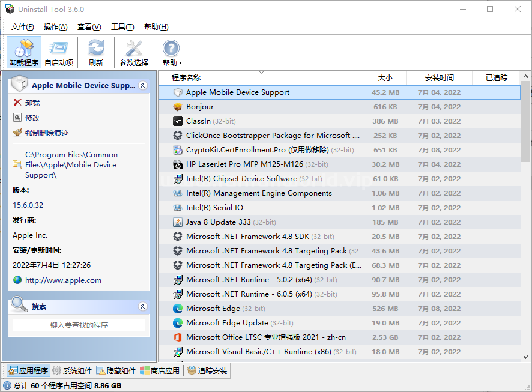Select Intel(R) Chipset Device Software icon

click(178, 179)
